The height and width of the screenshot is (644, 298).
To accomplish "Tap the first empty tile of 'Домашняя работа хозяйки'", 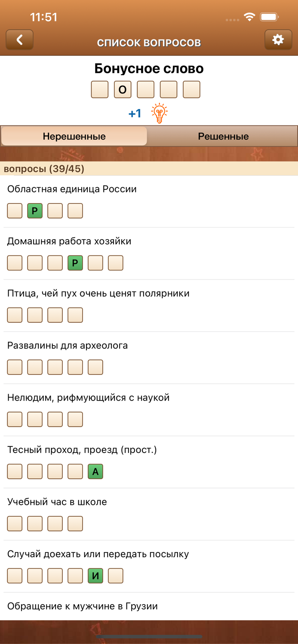I will pos(14,263).
